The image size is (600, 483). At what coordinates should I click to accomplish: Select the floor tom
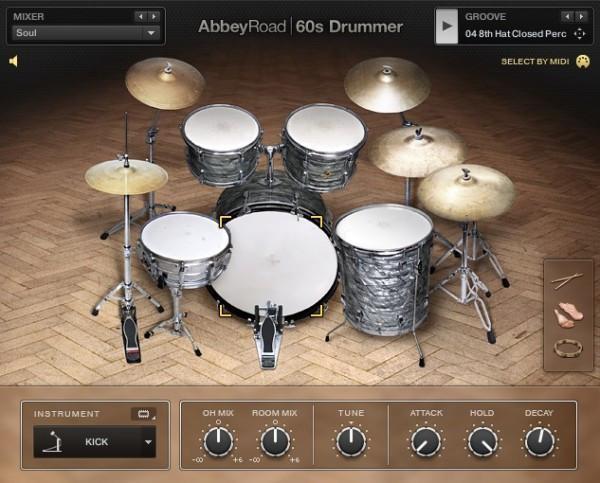click(384, 268)
